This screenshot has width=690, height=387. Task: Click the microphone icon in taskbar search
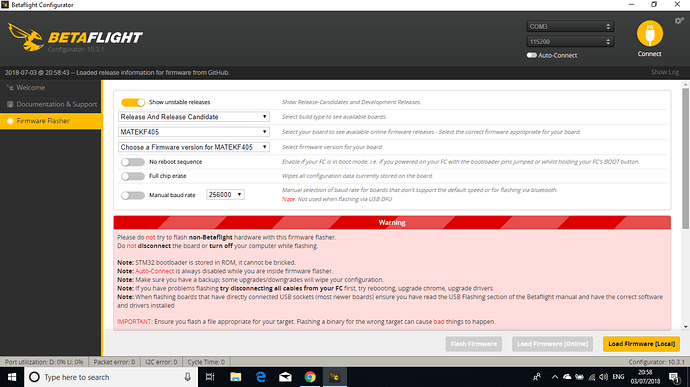point(187,377)
